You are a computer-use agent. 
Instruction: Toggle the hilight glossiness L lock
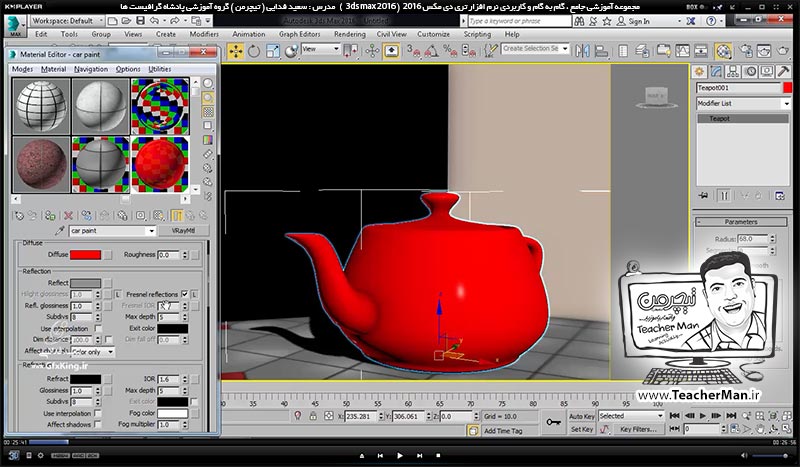coord(117,294)
